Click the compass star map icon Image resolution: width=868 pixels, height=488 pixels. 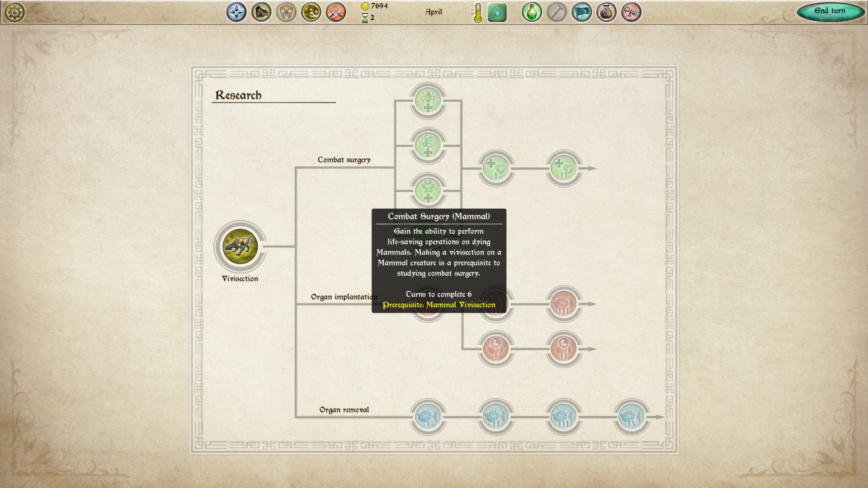(236, 12)
